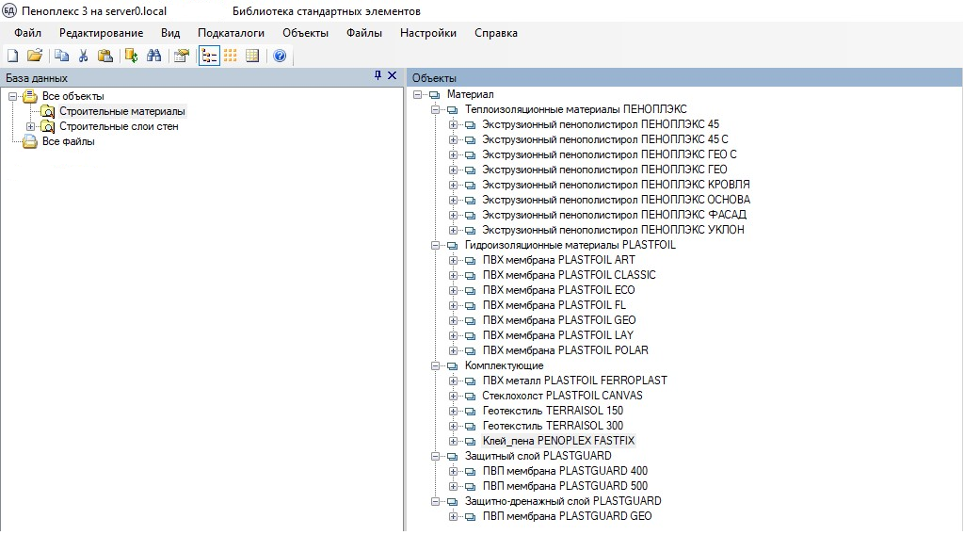Screen dimensions: 964x536
Task: Open the Help question mark icon
Action: (280, 56)
